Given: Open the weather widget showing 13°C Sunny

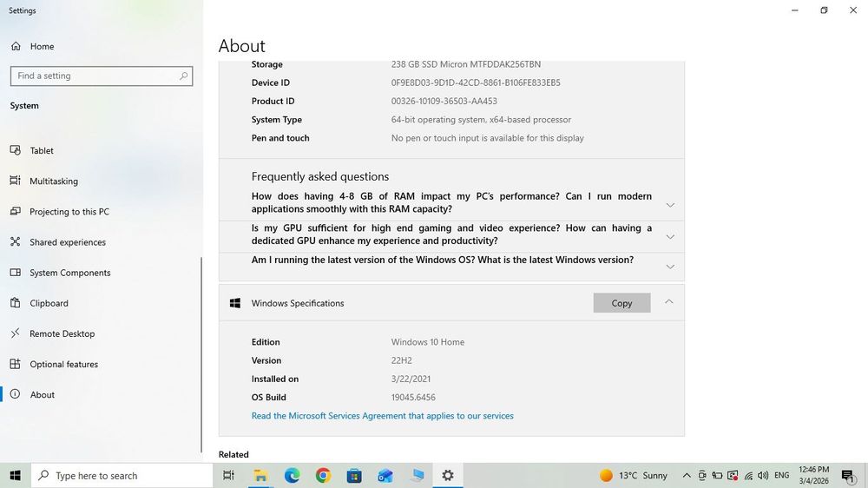Looking at the screenshot, I should 634,475.
